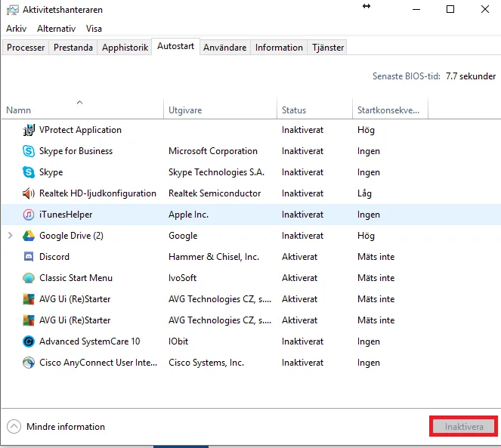Maximize the Aktivitetshanteraren window
This screenshot has width=501, height=448.
click(450, 9)
